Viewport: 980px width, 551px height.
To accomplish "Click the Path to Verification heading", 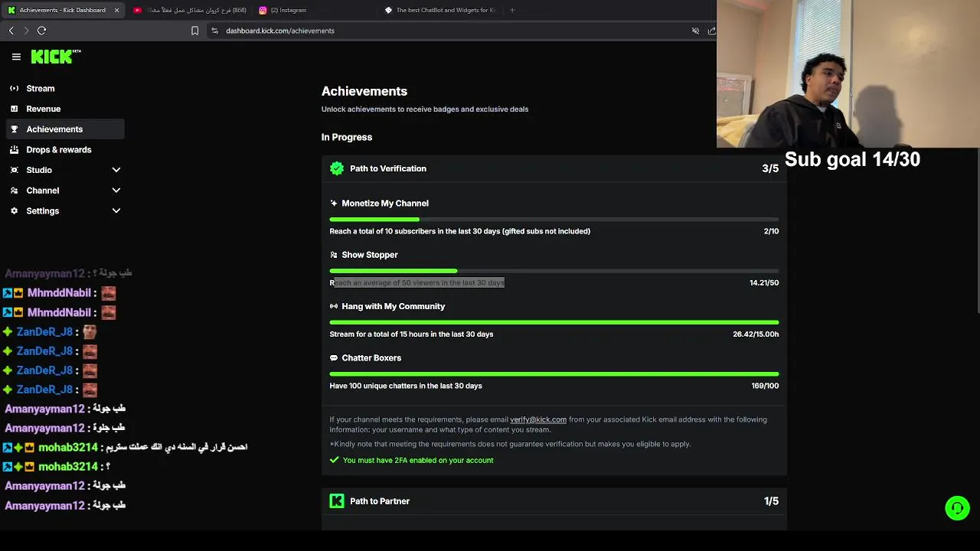I will tap(388, 168).
